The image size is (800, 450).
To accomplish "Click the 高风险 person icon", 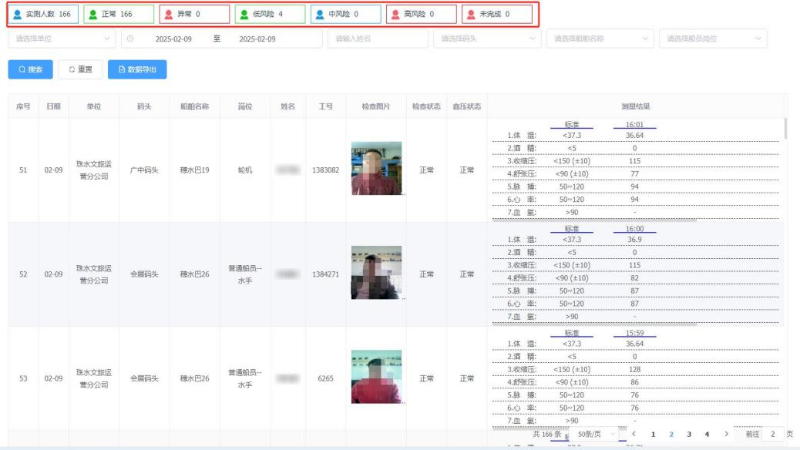I will pos(395,15).
